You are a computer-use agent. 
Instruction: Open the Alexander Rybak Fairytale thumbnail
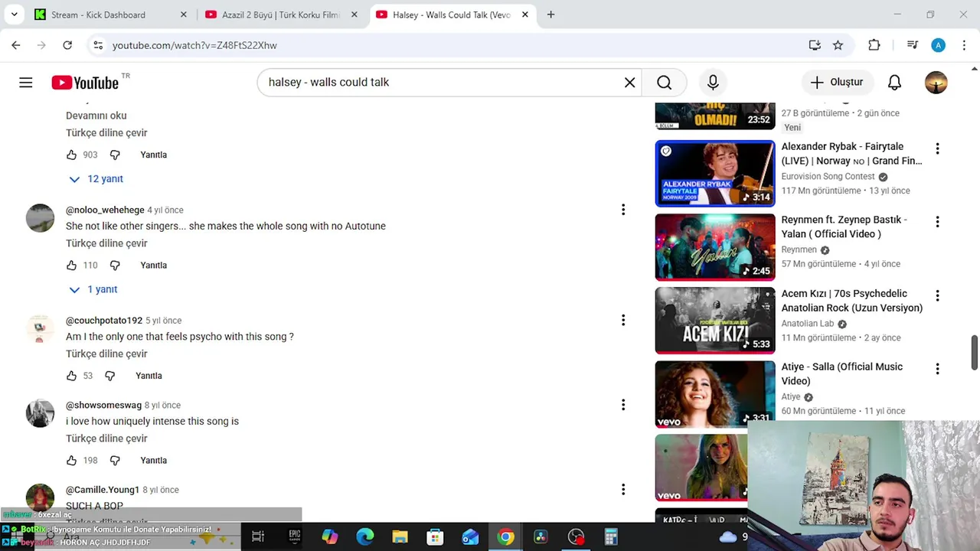[x=715, y=174]
